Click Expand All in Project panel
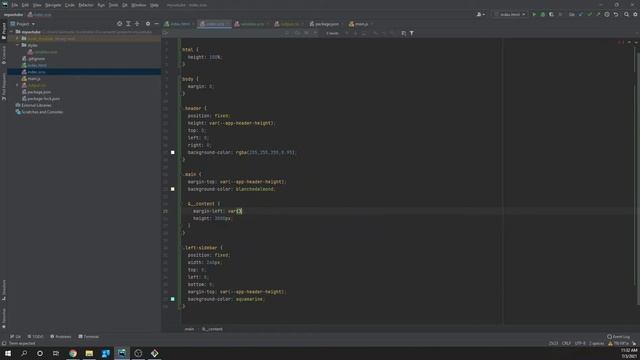640x360 pixels. pos(128,24)
